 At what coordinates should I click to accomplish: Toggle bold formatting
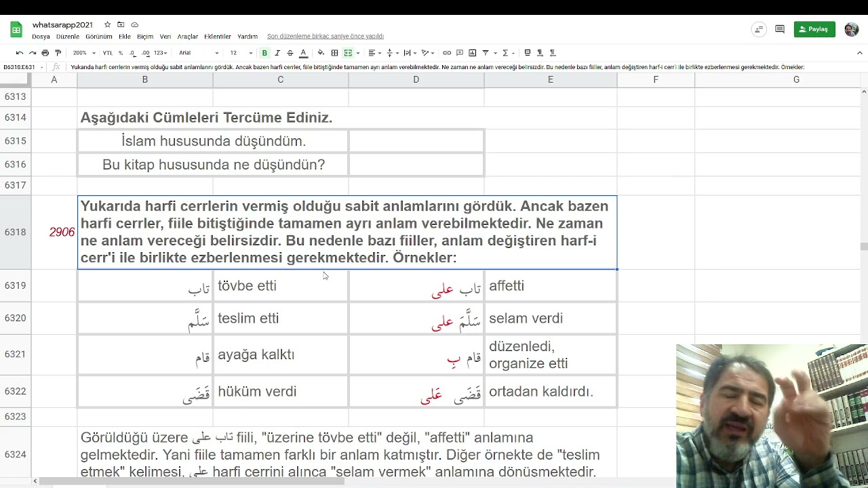pyautogui.click(x=264, y=53)
